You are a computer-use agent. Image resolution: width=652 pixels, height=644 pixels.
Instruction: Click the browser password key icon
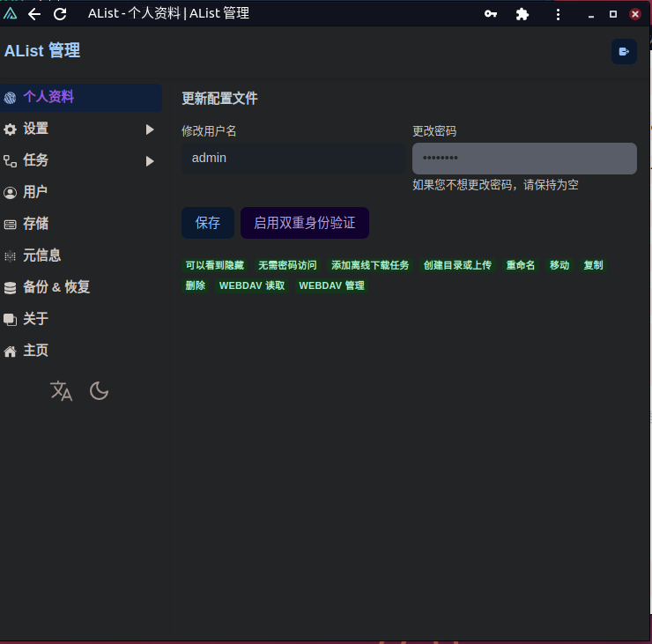point(491,14)
